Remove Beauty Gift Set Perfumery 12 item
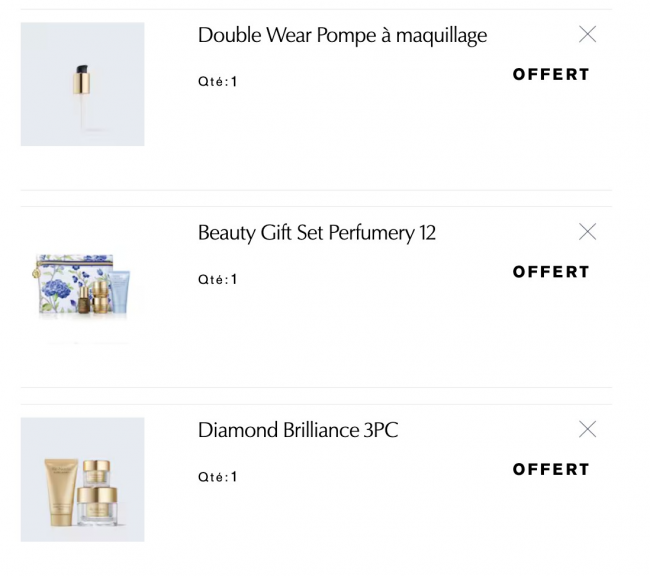 [x=587, y=232]
